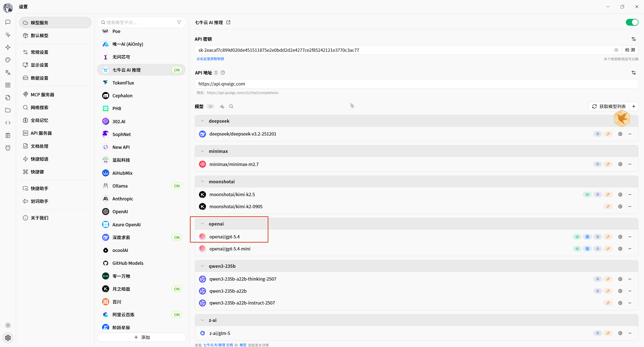Screen dimensions: 644x347
Task: Show the API key with eye icon
Action: tap(616, 50)
